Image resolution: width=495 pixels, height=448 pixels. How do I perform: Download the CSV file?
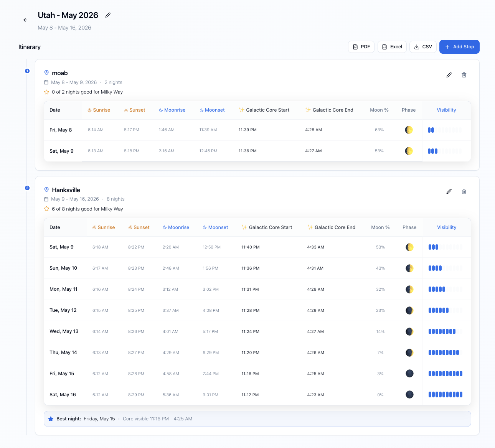pyautogui.click(x=422, y=46)
